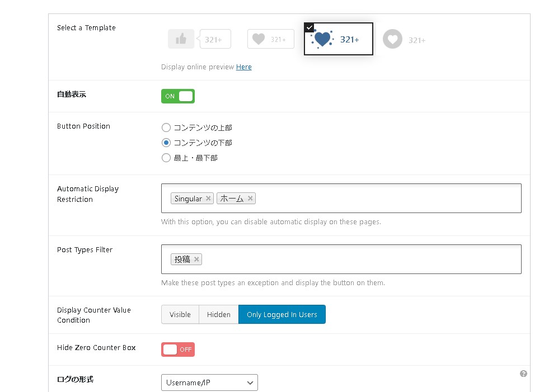Image resolution: width=544 pixels, height=392 pixels.
Task: Select コンテンツの上部 radio button
Action: click(166, 128)
